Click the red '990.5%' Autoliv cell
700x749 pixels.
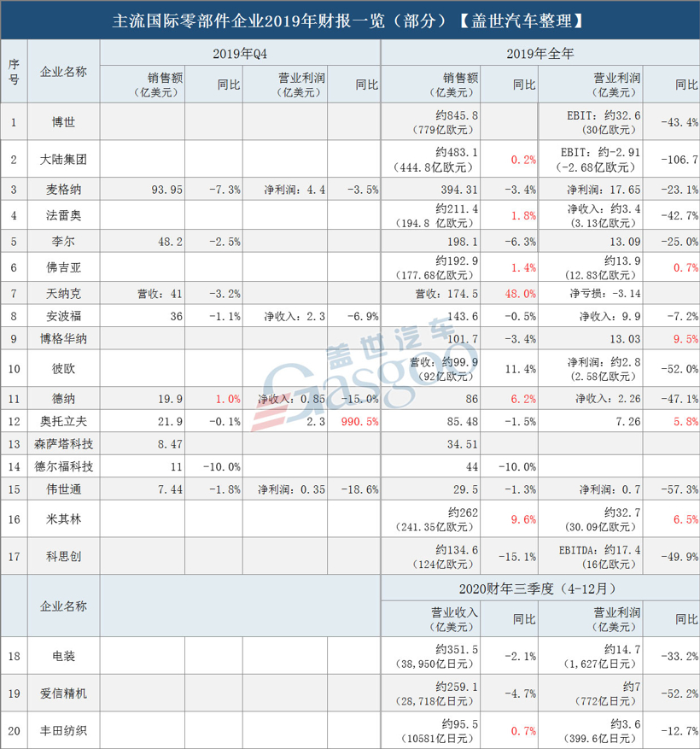[x=360, y=422]
